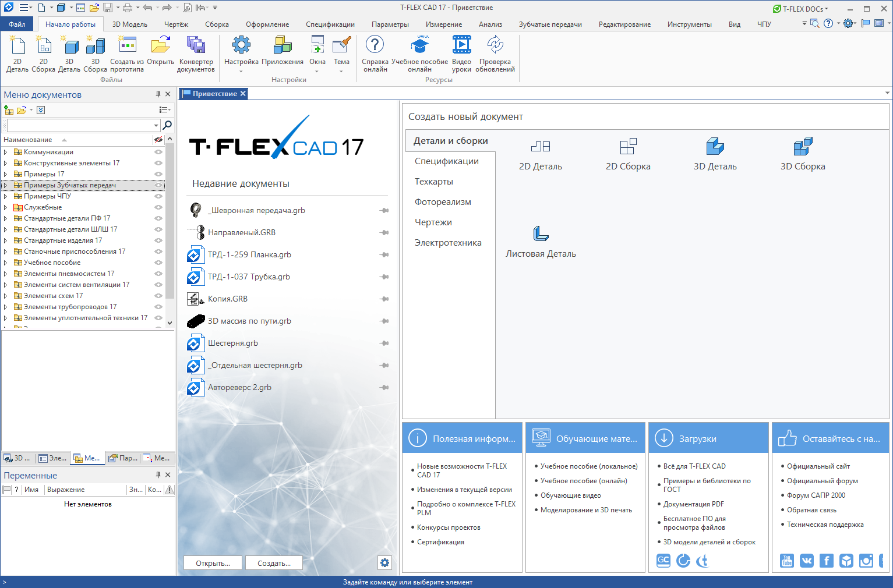Open recent file ТРД-1-259 Планка.grb
This screenshot has height=588, width=893.
point(249,255)
